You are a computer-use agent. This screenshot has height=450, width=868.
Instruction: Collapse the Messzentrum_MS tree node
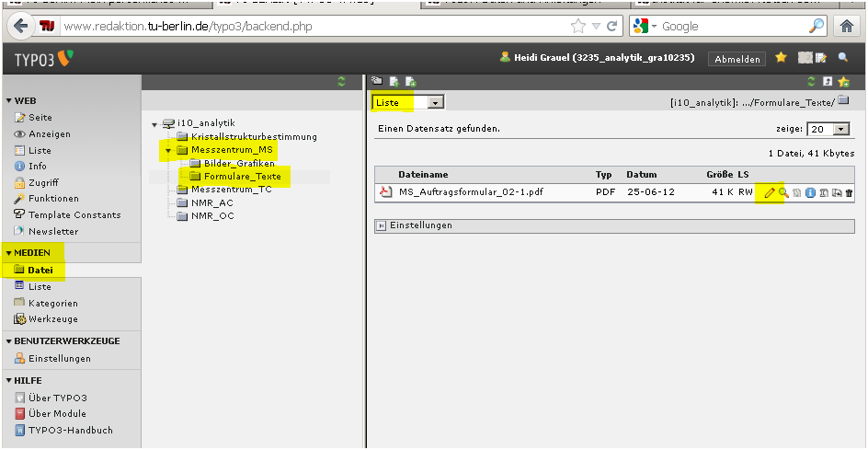click(x=167, y=150)
